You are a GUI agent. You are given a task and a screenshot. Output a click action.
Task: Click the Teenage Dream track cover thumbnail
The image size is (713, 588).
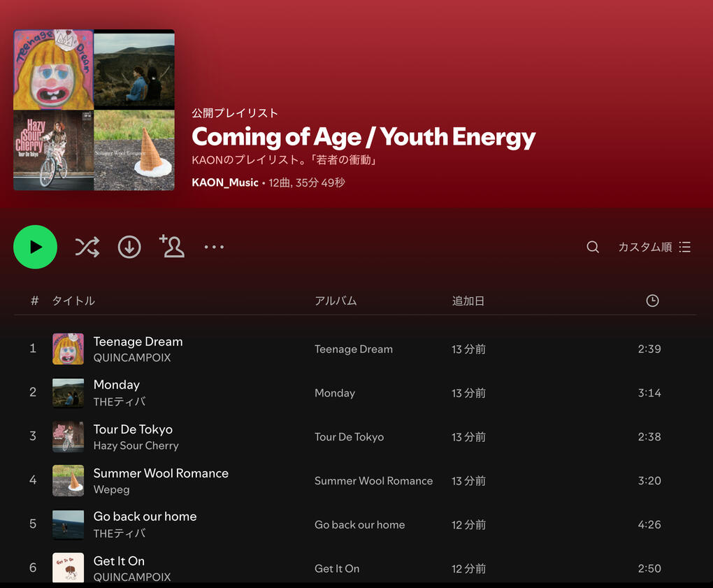68,349
